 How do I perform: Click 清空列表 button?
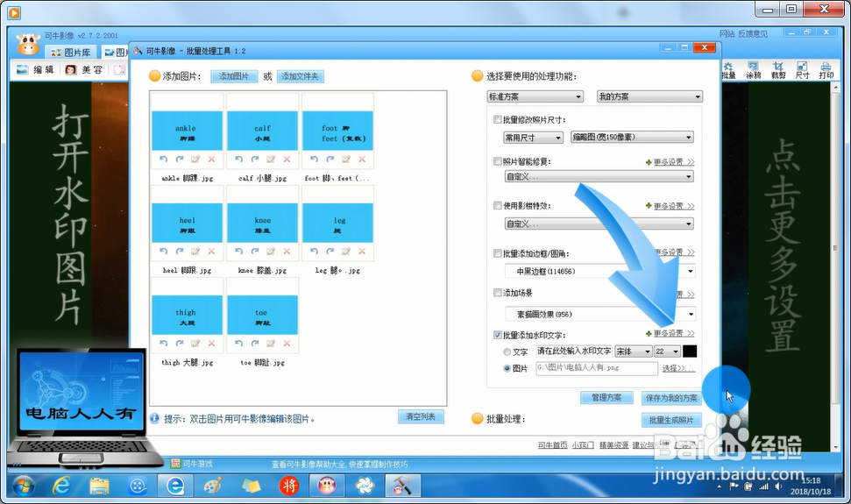(421, 416)
